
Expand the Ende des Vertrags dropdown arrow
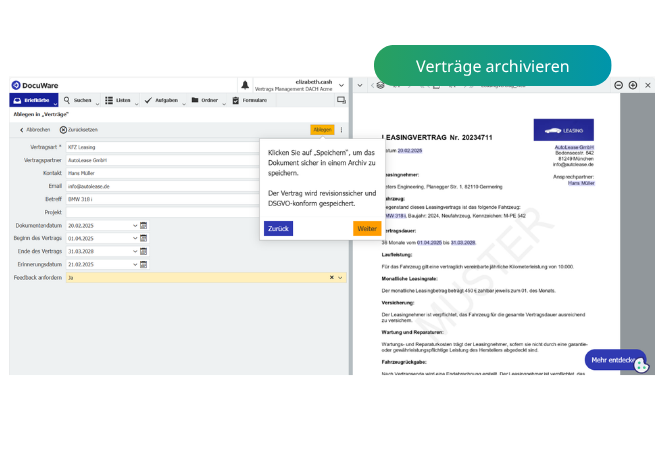point(135,252)
